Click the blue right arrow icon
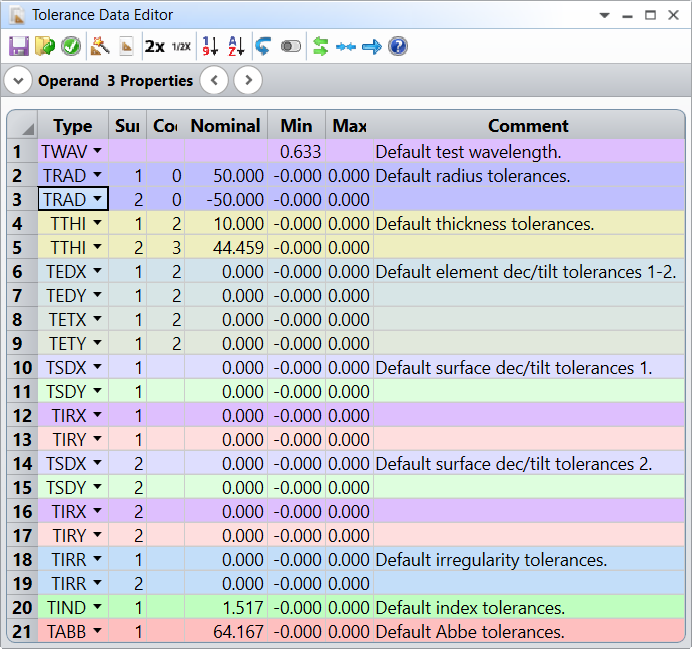692x649 pixels. (372, 46)
